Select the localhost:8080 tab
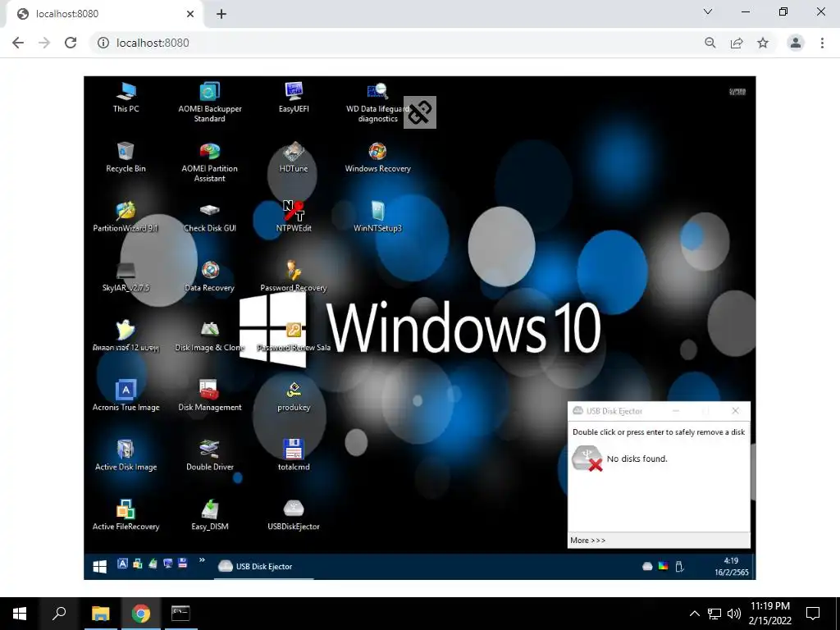The image size is (840, 630). coord(104,14)
